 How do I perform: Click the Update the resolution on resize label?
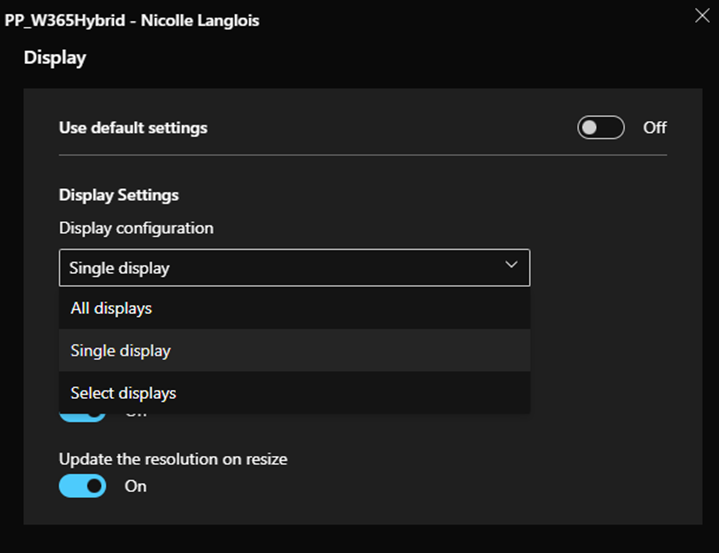(x=173, y=459)
